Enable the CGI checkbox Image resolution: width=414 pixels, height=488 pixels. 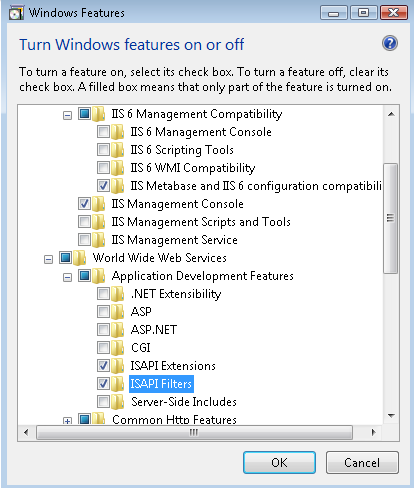tap(103, 348)
